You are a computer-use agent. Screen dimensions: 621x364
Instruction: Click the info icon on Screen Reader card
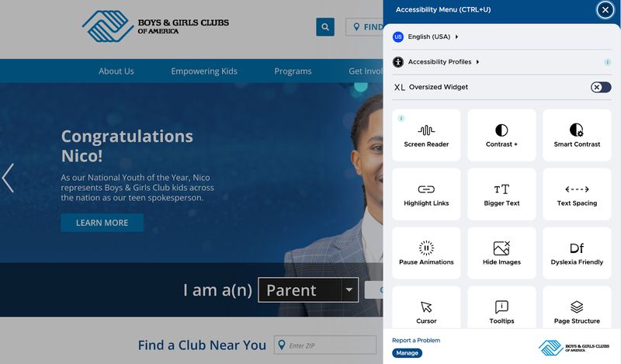(401, 118)
